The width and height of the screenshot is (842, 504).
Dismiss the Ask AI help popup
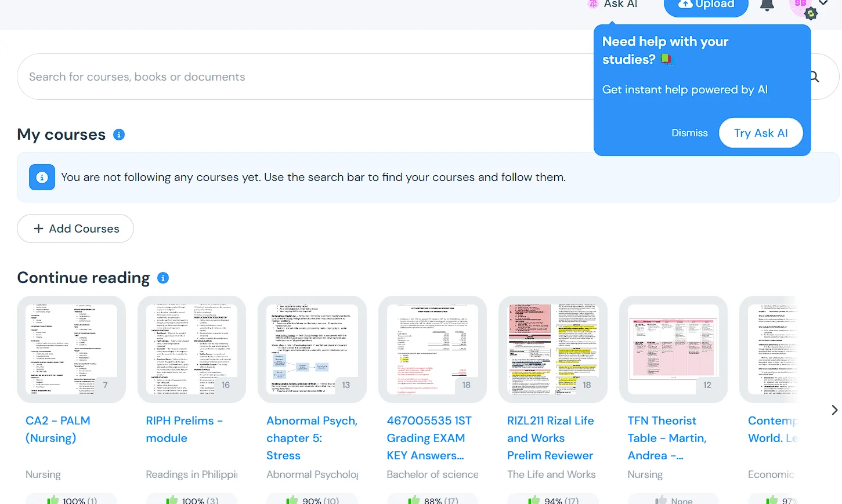click(689, 133)
